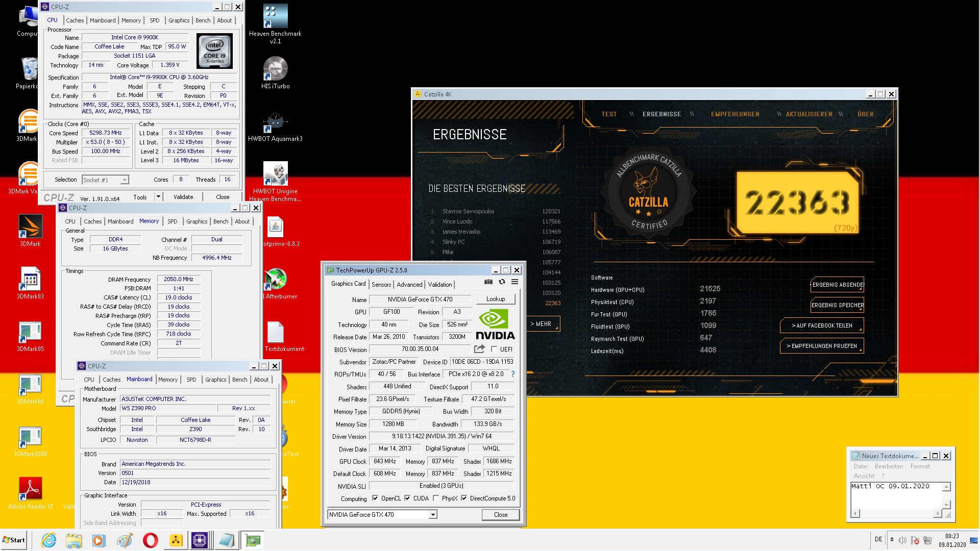Open HWBOT Unigine Heaven Benchmark icon

tap(275, 181)
